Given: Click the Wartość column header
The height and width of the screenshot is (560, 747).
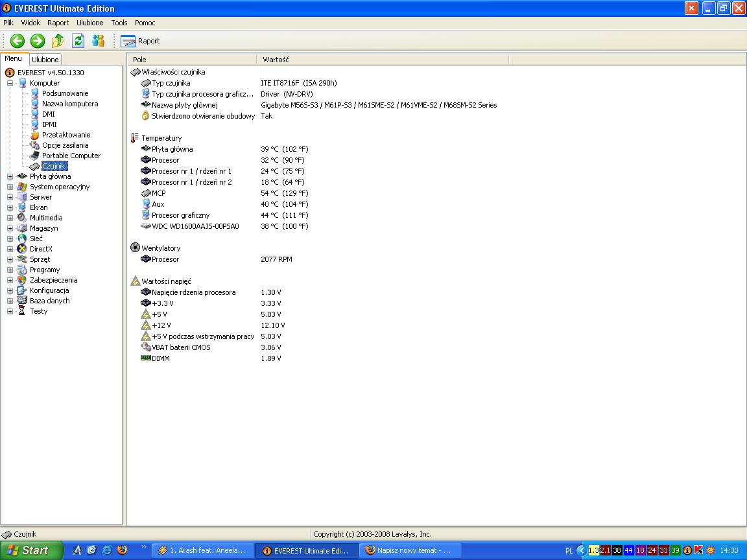Looking at the screenshot, I should coord(383,60).
